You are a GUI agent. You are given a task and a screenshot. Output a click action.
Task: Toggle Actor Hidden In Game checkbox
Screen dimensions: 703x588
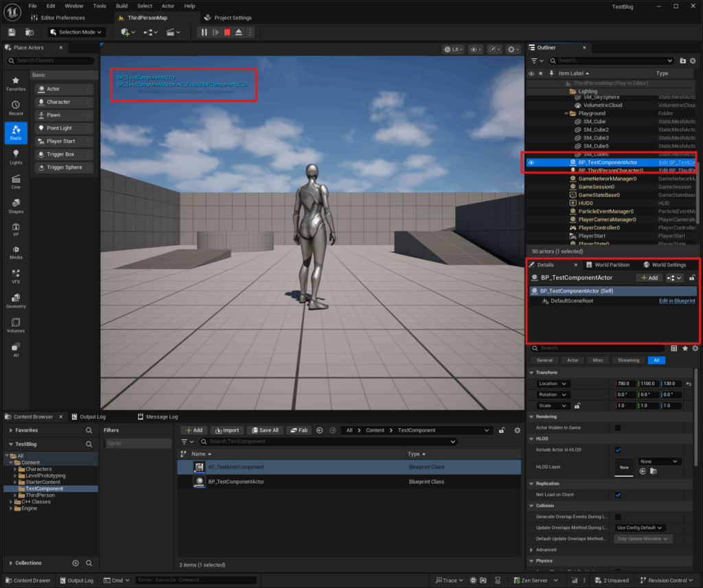point(618,428)
